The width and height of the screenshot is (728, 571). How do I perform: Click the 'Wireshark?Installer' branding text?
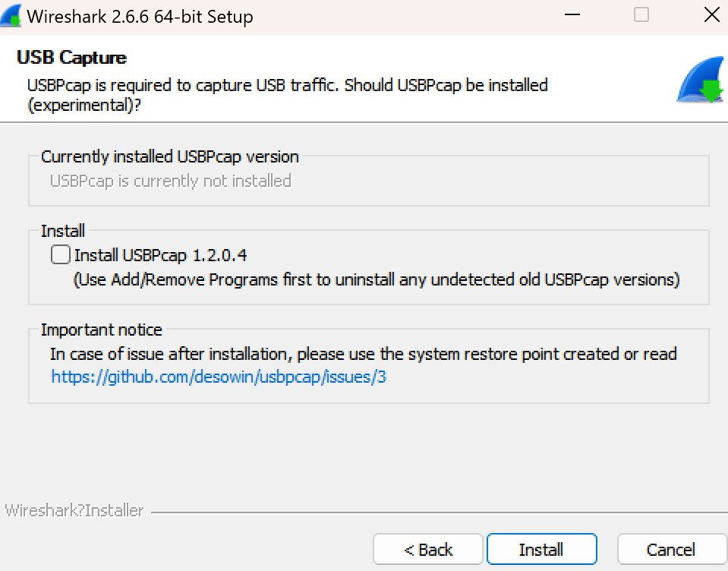coord(74,510)
